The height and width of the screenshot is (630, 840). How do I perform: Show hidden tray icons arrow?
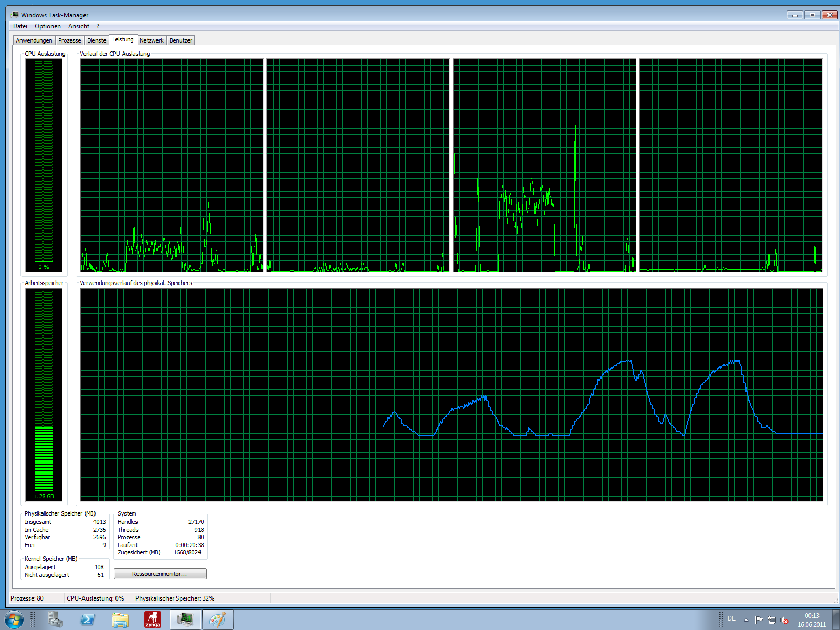click(x=746, y=620)
